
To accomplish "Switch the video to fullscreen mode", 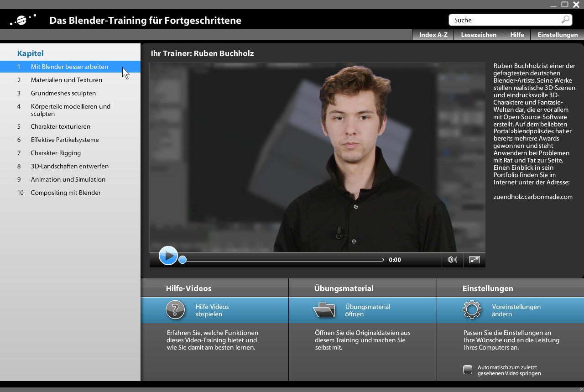I will (x=474, y=260).
